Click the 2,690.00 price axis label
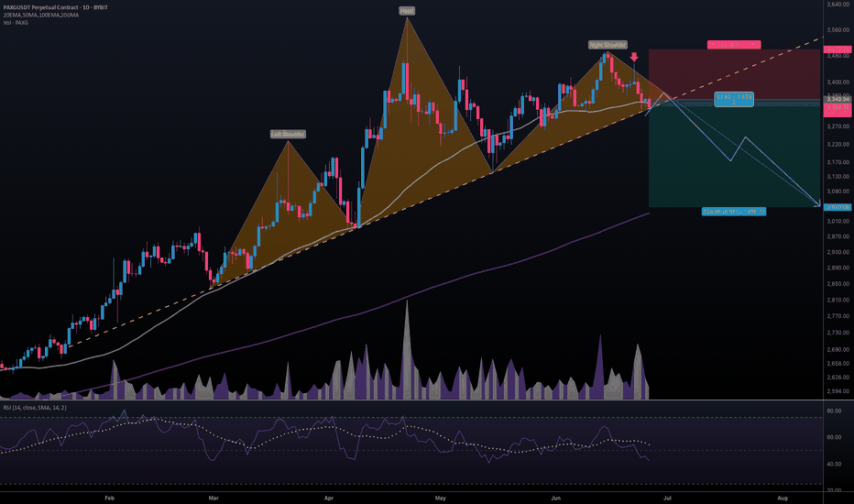Screen dimensions: 854x504 click(838, 350)
